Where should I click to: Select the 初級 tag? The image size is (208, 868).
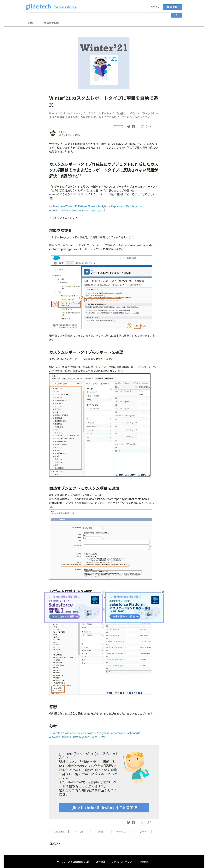coord(100,832)
